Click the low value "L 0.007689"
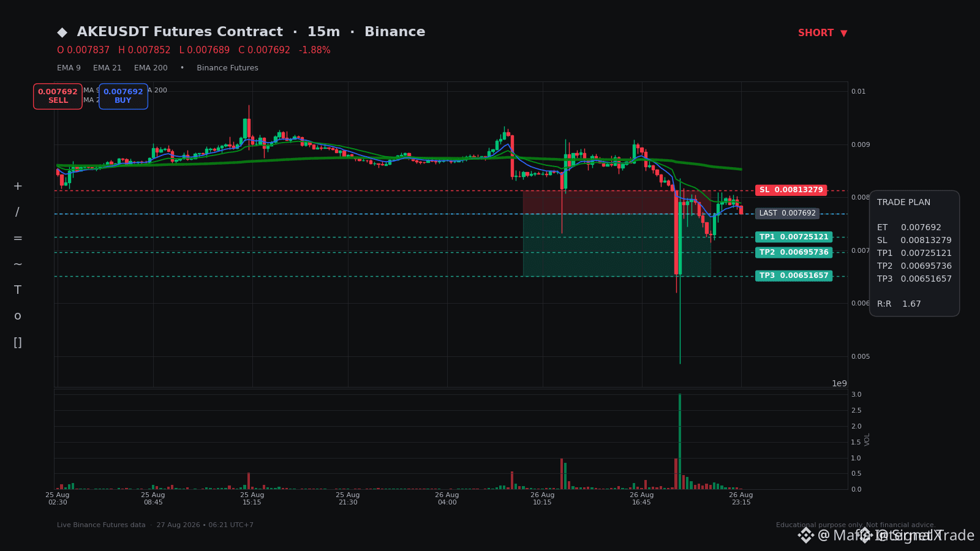The image size is (980, 551). [x=205, y=50]
